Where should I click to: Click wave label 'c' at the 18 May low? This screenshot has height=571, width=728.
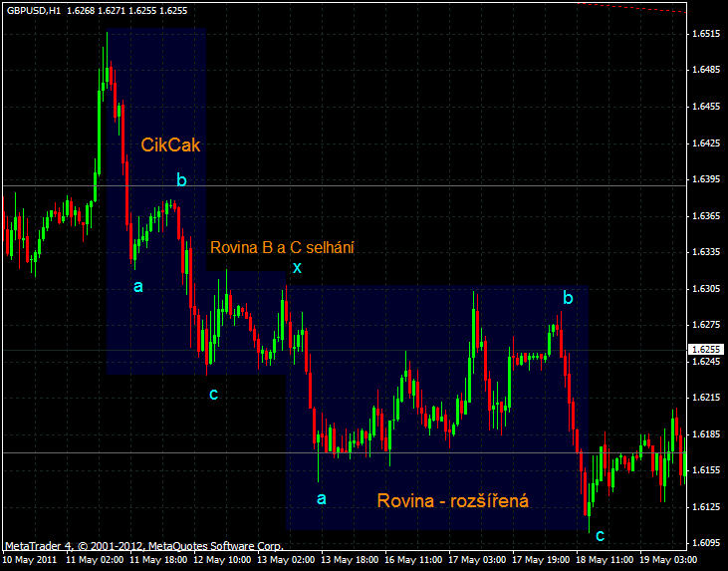(600, 536)
